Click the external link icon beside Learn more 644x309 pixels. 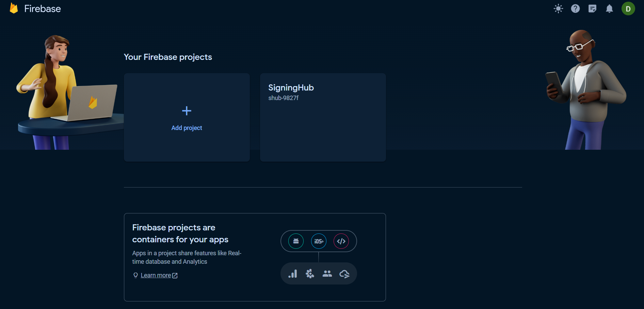[x=175, y=276]
